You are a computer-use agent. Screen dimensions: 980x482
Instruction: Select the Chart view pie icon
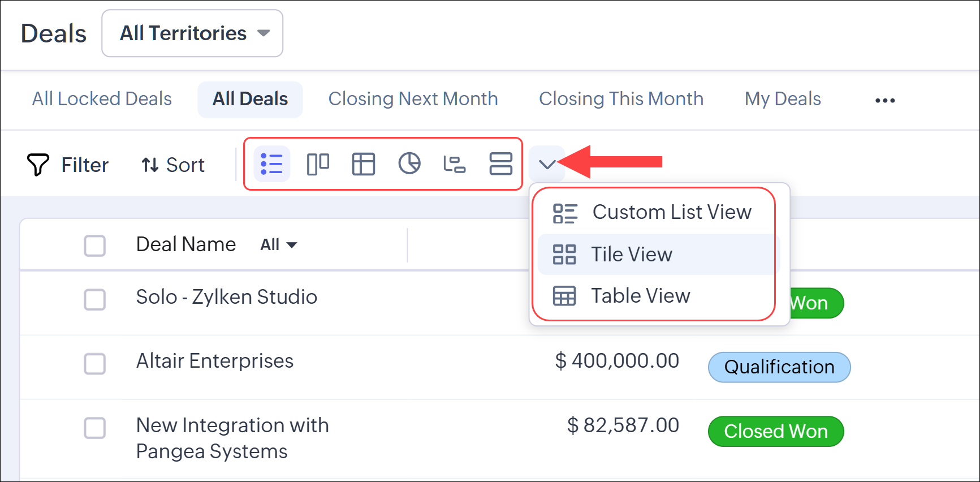pyautogui.click(x=409, y=164)
